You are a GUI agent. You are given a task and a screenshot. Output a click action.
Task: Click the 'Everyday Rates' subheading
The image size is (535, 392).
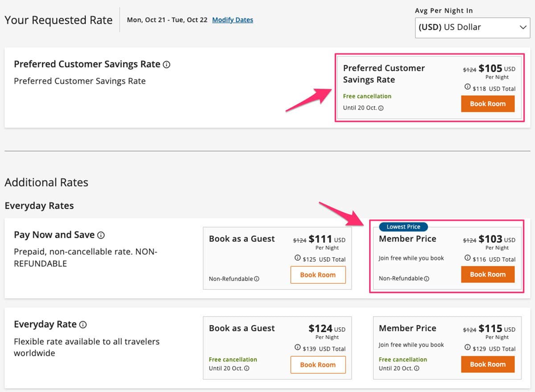coord(39,206)
